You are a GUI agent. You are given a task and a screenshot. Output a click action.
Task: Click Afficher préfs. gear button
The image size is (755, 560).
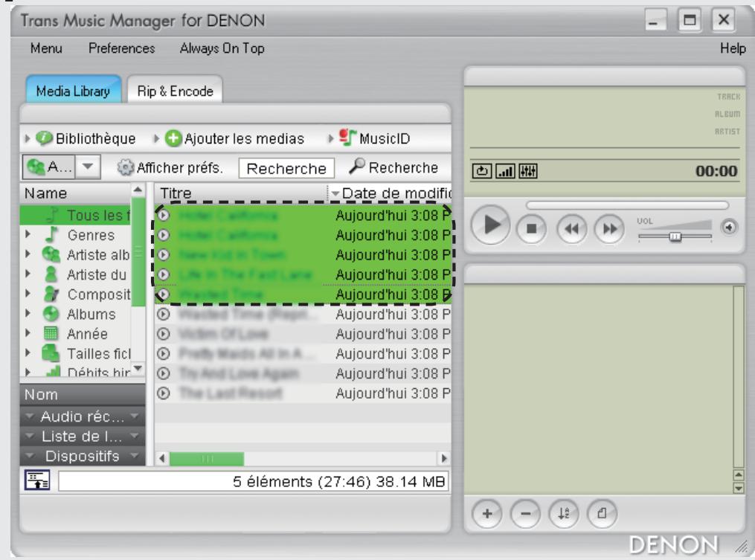pyautogui.click(x=170, y=167)
